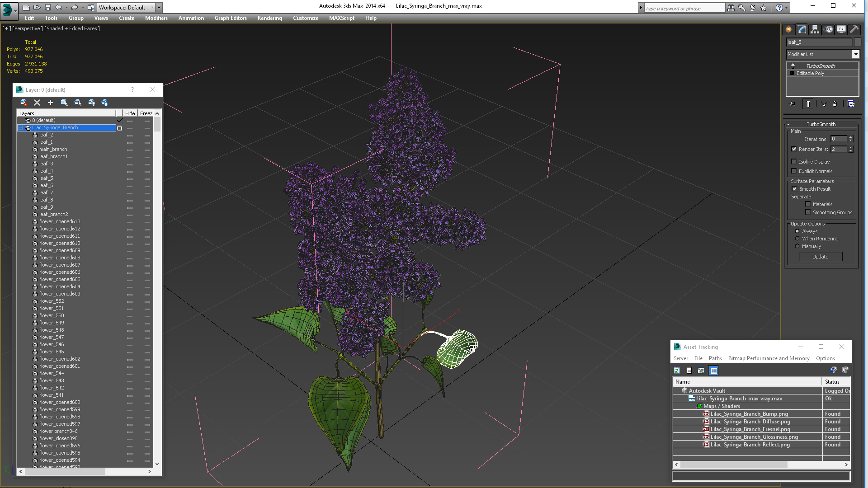The image size is (868, 488).
Task: Collapse the TurboSmooth rollout header
Action: 821,124
